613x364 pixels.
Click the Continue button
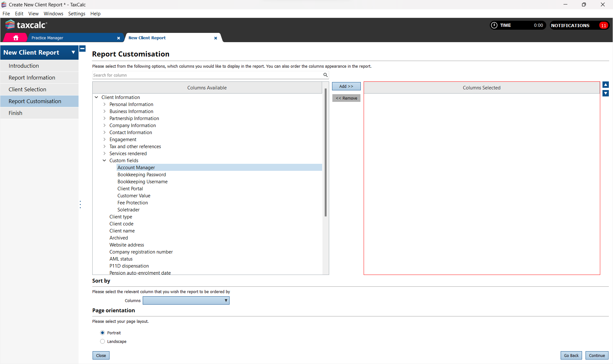tap(596, 355)
